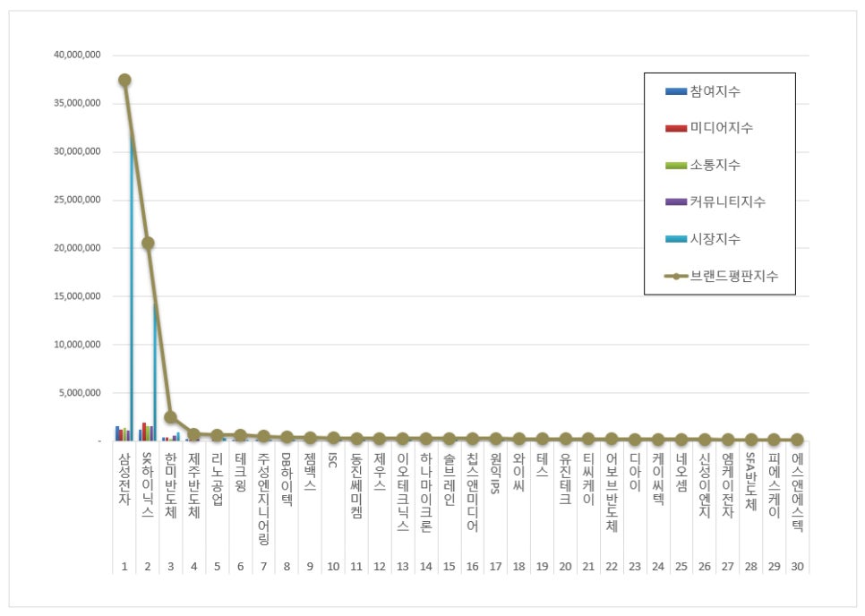
Task: Click rank number 1 below 삼성전자
Action: click(x=124, y=567)
